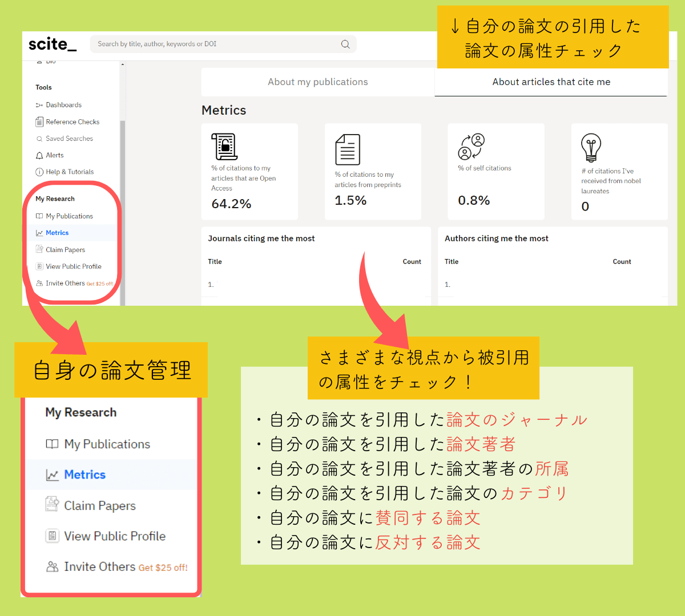Click View Public Profile icon in small sidebar
685x616 pixels.
click(39, 266)
